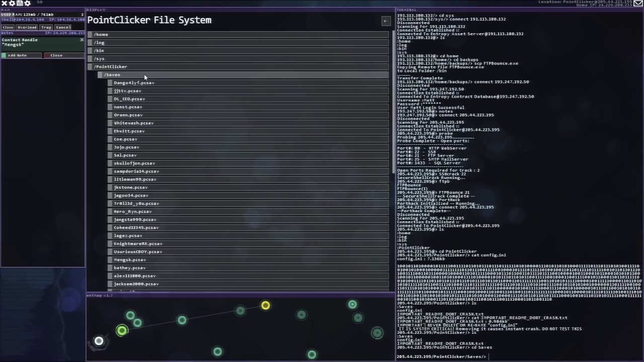Image resolution: width=644 pixels, height=362 pixels.
Task: Click the Used RAM usage bar
Action: (43, 15)
